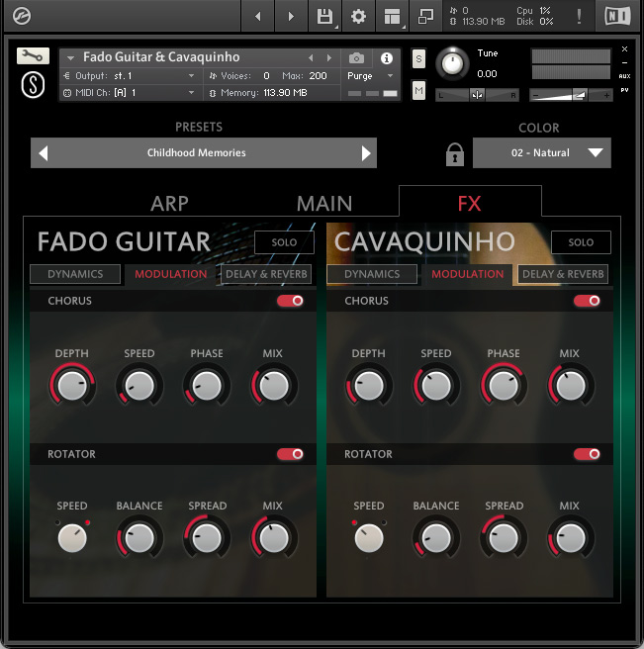
Task: Open settings with the gear icon
Action: click(x=358, y=16)
